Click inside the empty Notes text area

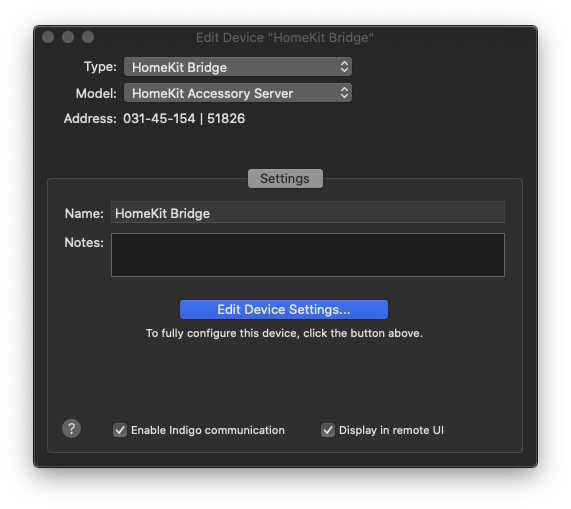click(x=308, y=255)
